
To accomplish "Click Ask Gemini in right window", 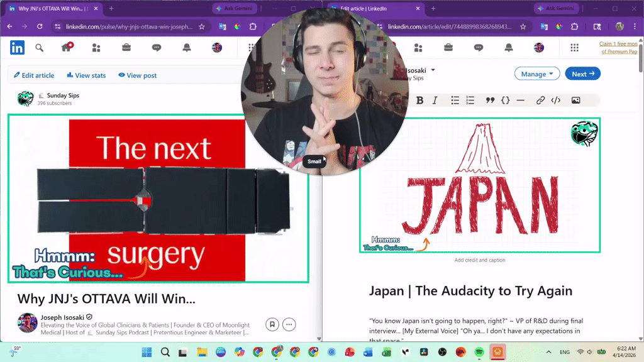I will point(557,8).
